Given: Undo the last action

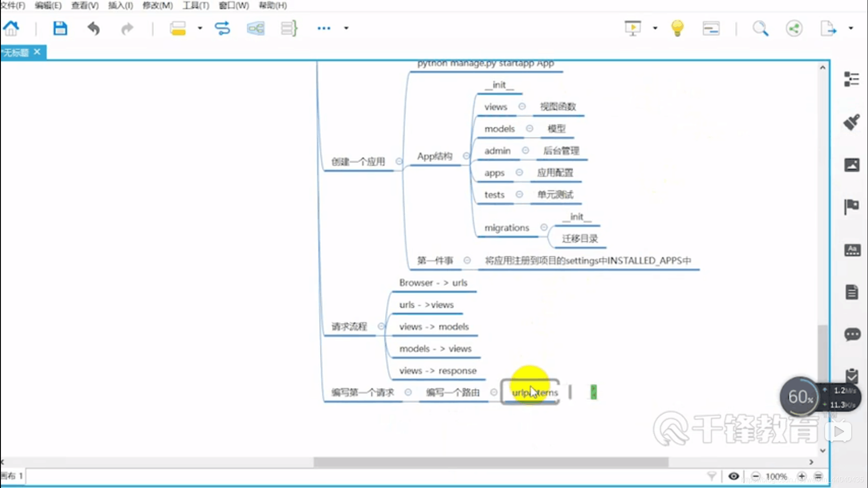Looking at the screenshot, I should [94, 28].
